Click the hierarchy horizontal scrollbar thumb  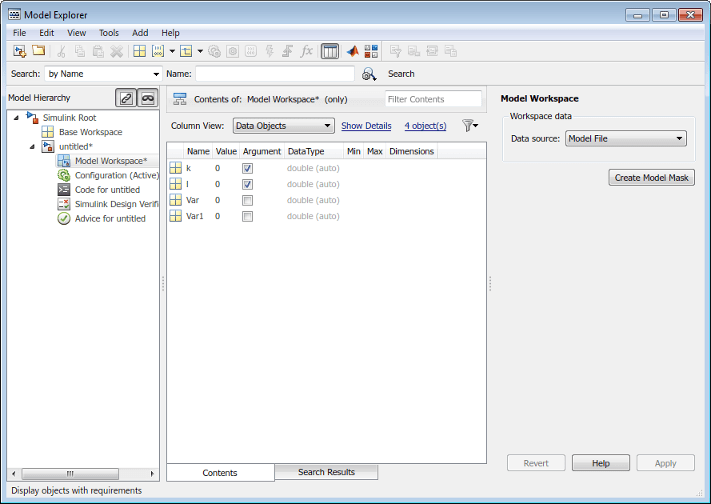coord(70,474)
